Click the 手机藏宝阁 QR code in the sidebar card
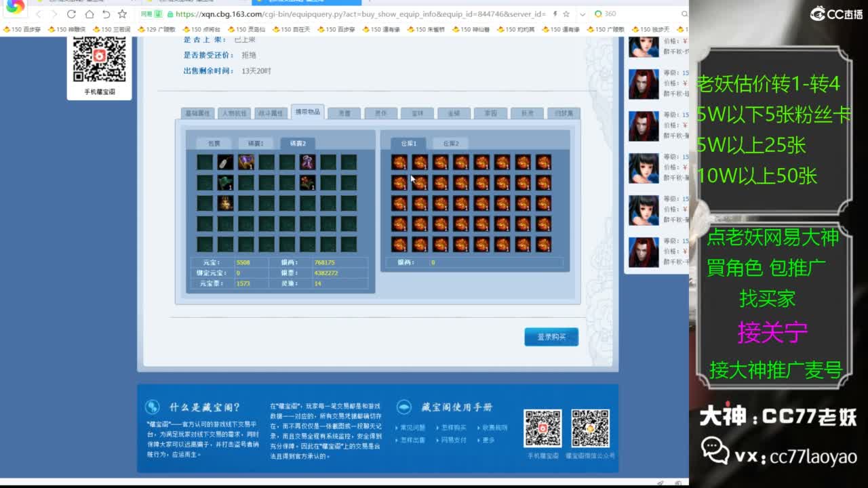Image resolution: width=868 pixels, height=488 pixels. tap(100, 60)
